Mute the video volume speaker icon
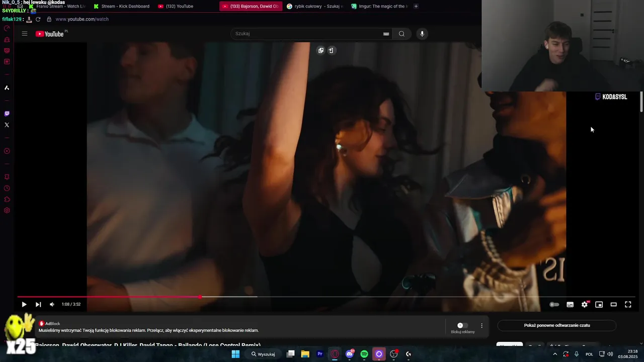The width and height of the screenshot is (644, 362). (52, 304)
